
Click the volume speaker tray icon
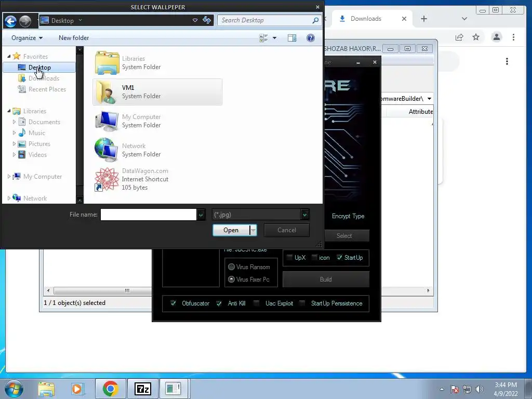coord(480,389)
